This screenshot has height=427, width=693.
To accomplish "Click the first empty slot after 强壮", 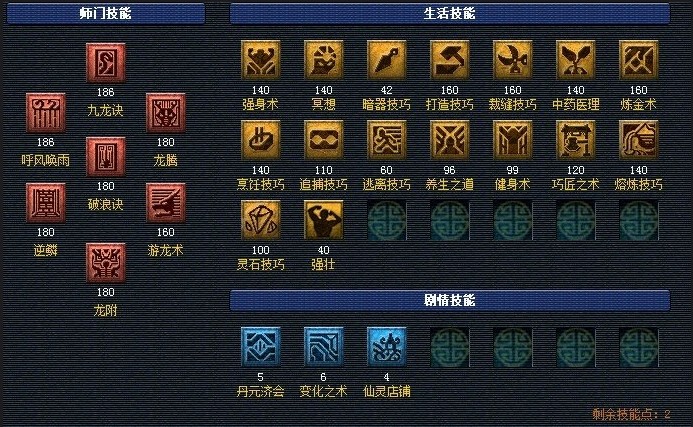I will point(387,220).
